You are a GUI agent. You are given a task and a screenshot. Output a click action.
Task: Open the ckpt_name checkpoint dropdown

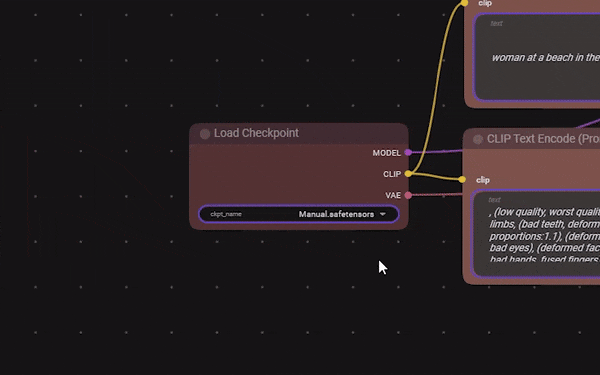(299, 214)
